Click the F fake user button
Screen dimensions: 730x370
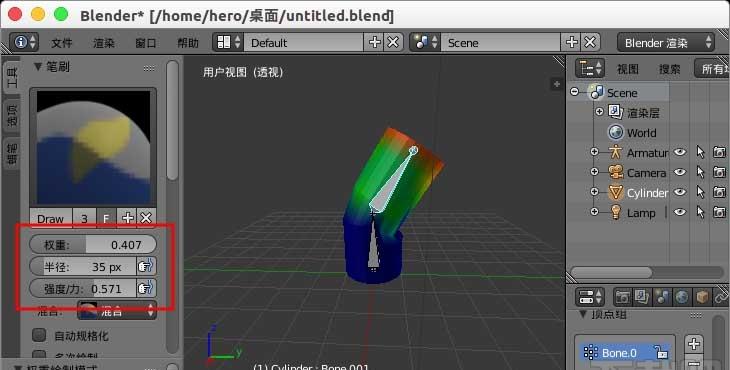(x=106, y=218)
